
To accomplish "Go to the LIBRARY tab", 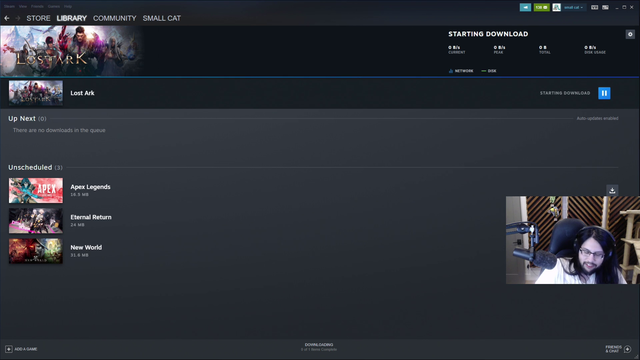I will point(71,18).
